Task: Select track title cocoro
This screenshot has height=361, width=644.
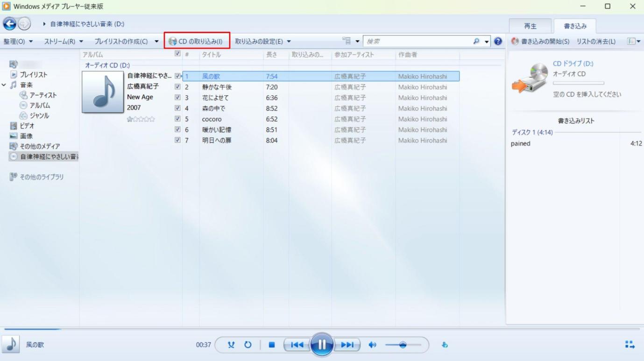Action: (x=212, y=119)
